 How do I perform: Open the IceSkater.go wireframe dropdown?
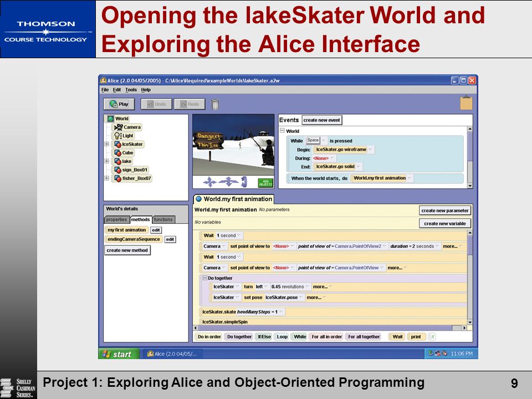pyautogui.click(x=371, y=149)
